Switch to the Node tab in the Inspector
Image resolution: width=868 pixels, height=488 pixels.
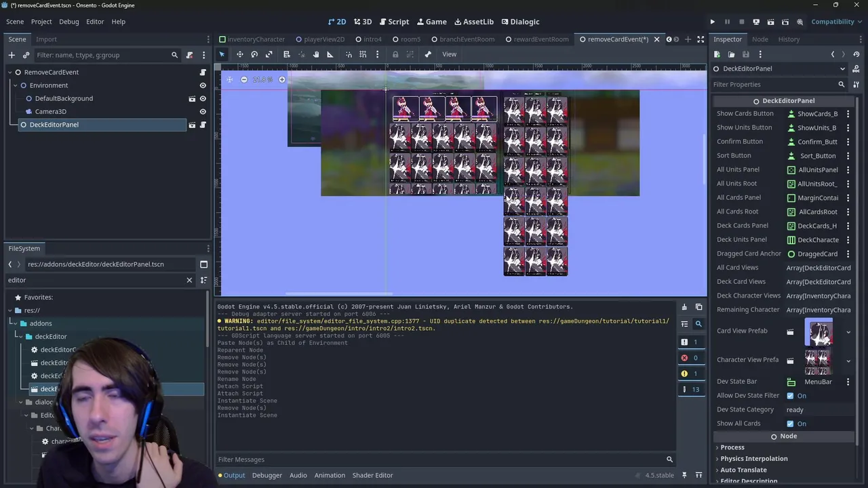759,39
